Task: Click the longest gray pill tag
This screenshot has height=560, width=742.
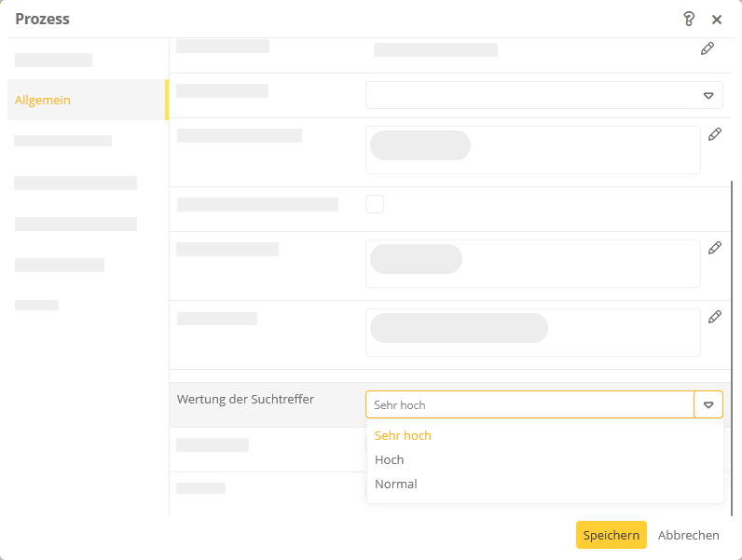Action: [459, 328]
